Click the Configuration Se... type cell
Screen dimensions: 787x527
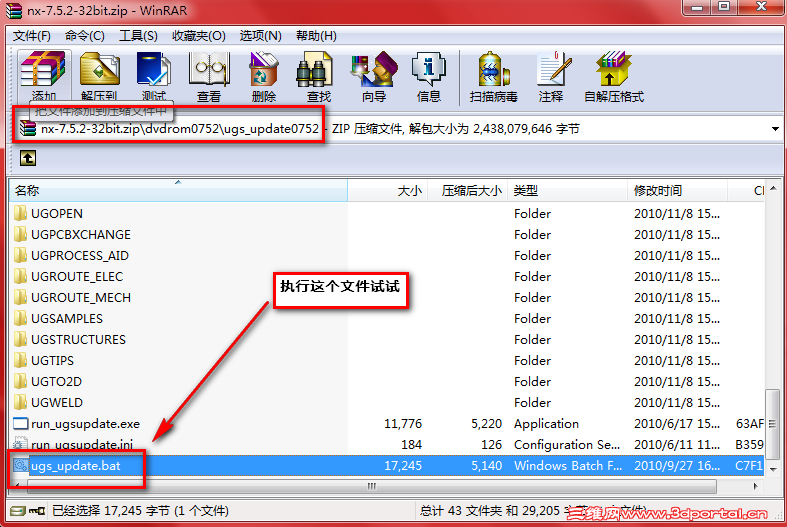point(567,445)
